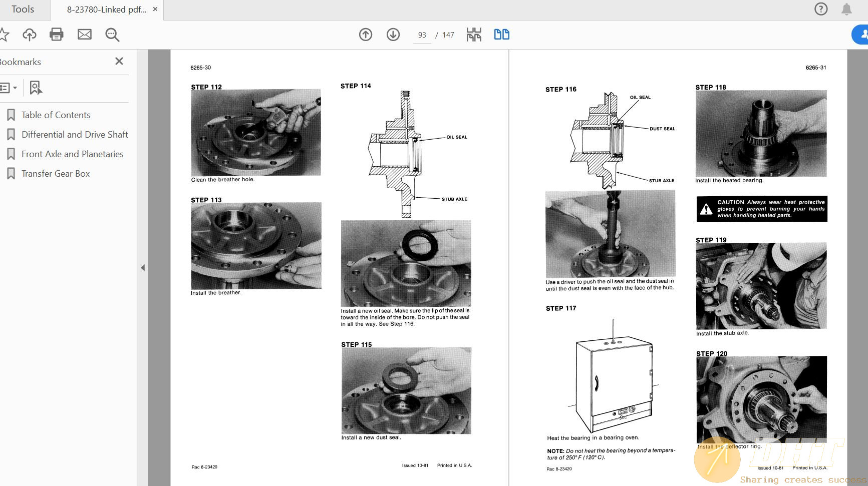The image size is (868, 486).
Task: Edit the page number field showing 93
Action: [x=422, y=35]
